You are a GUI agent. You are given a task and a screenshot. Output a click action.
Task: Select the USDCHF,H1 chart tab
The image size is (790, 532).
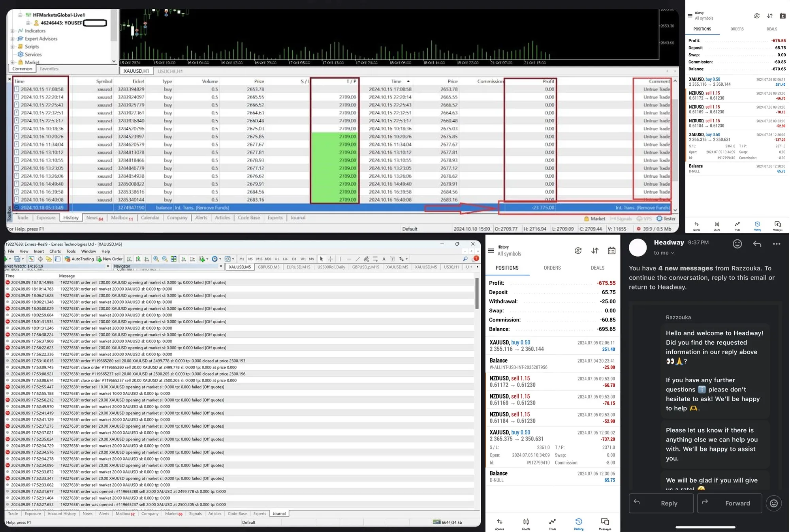click(170, 71)
